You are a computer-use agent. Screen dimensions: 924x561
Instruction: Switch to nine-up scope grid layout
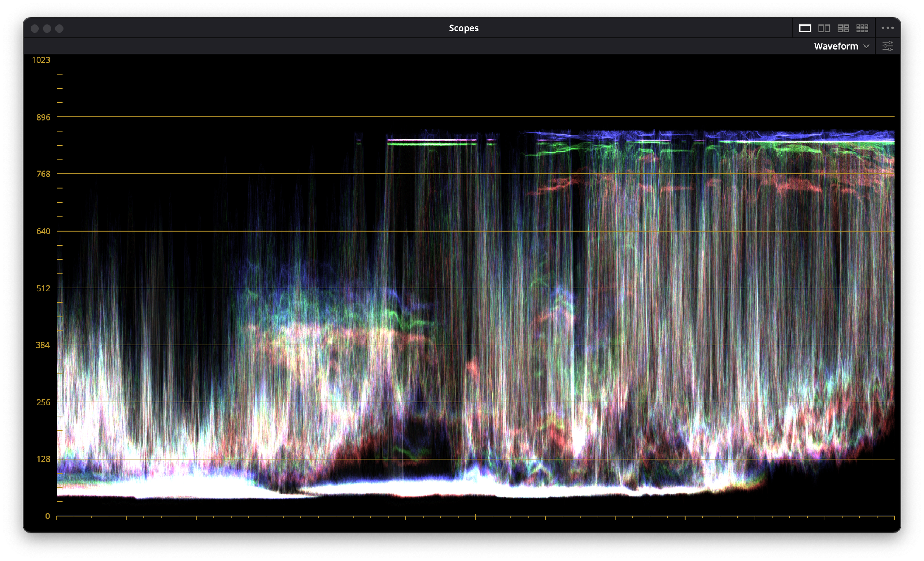coord(862,28)
